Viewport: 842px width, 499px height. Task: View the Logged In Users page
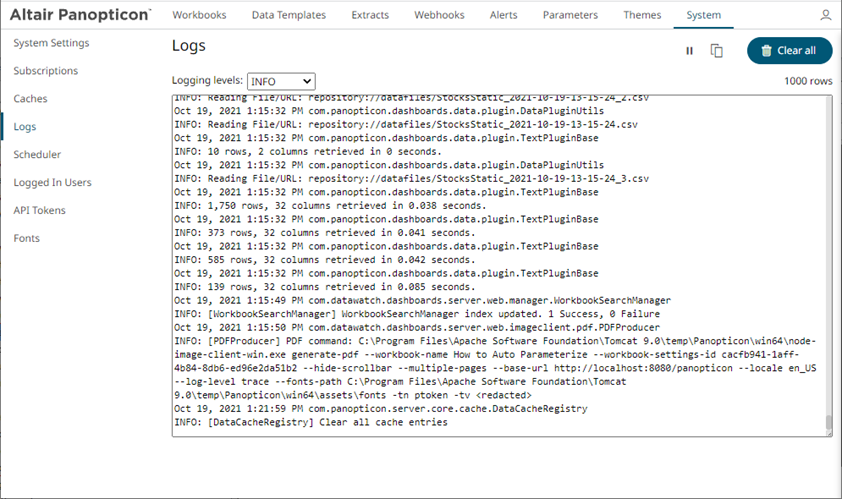pyautogui.click(x=52, y=183)
